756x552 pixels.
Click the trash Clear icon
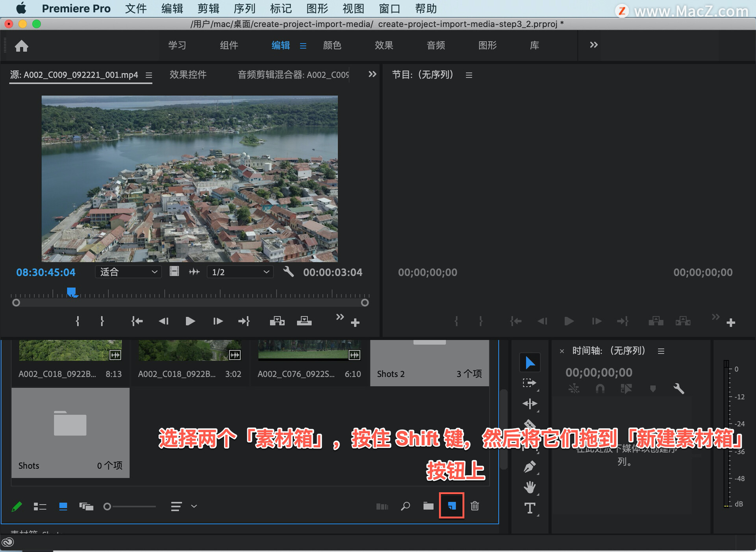(475, 506)
